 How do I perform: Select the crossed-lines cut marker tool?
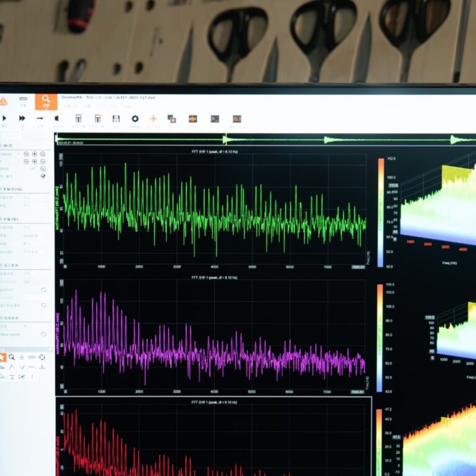(x=22, y=377)
